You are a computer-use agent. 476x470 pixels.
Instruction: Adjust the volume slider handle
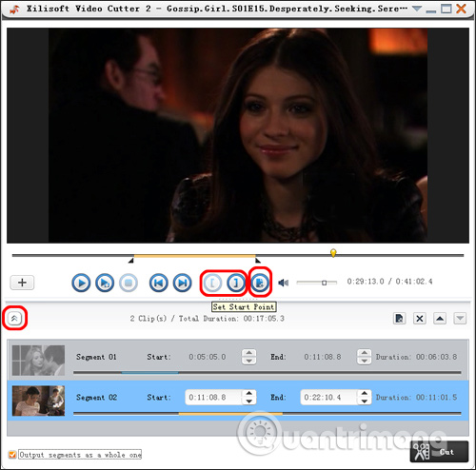[324, 283]
